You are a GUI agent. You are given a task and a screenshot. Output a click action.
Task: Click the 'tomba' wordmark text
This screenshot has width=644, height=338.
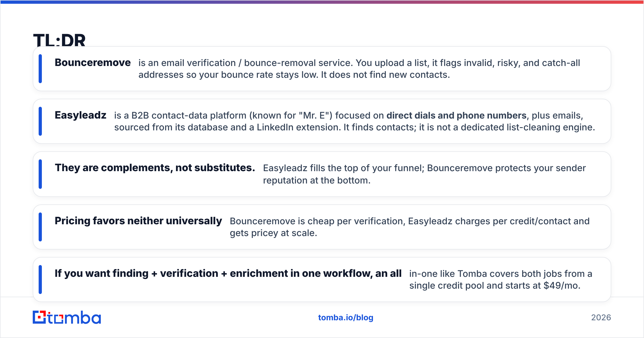pos(74,318)
